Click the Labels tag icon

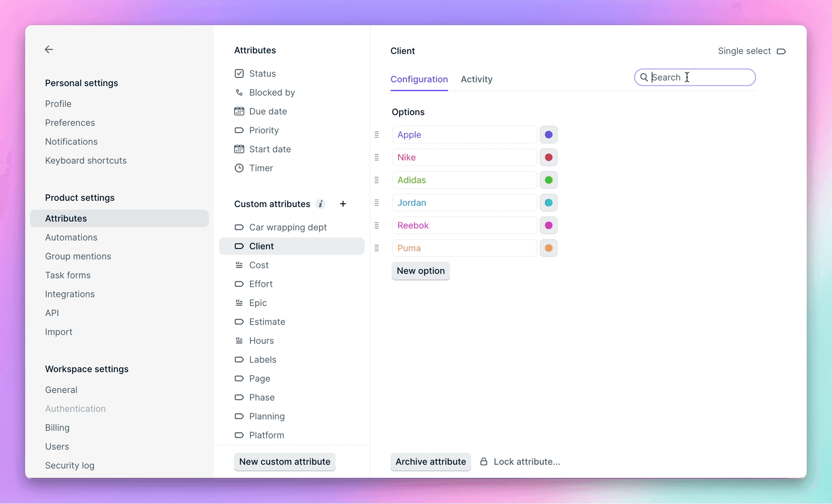[239, 360]
